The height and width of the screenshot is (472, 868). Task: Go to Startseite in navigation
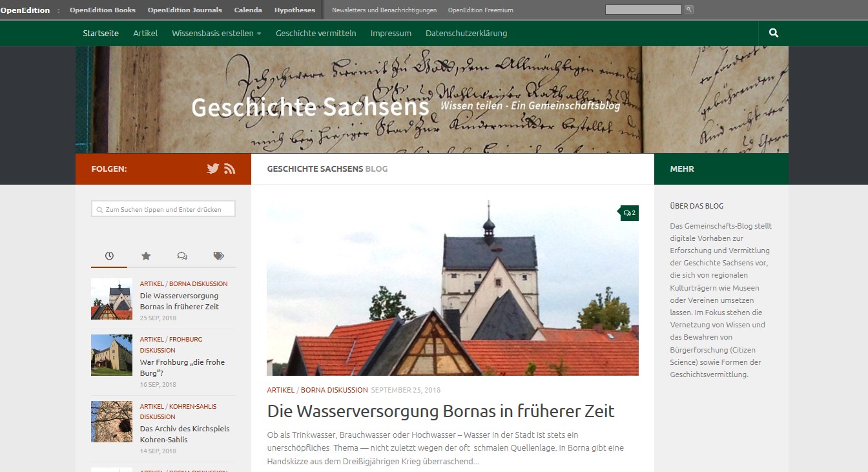(x=101, y=33)
